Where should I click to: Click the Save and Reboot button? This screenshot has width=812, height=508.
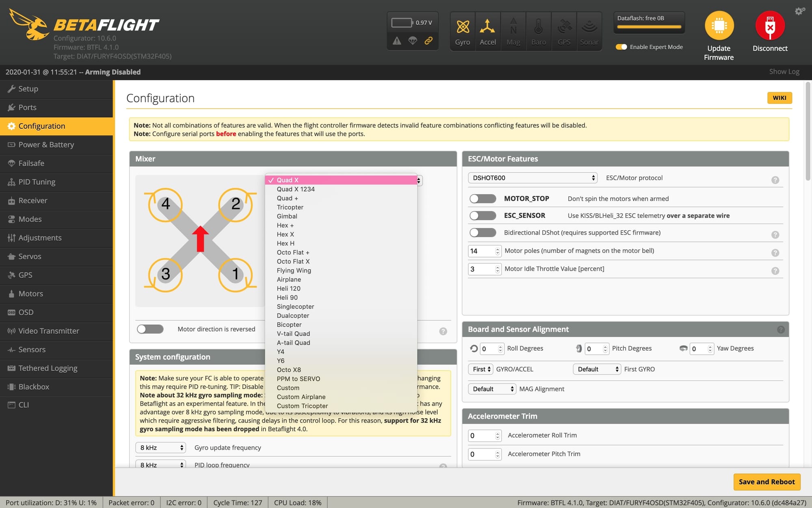click(x=767, y=482)
